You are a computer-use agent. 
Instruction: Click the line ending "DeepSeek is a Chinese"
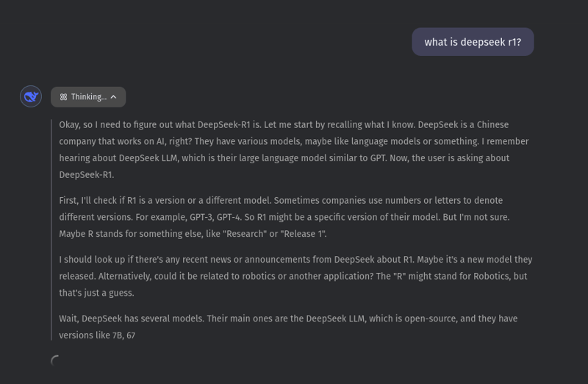(x=284, y=125)
